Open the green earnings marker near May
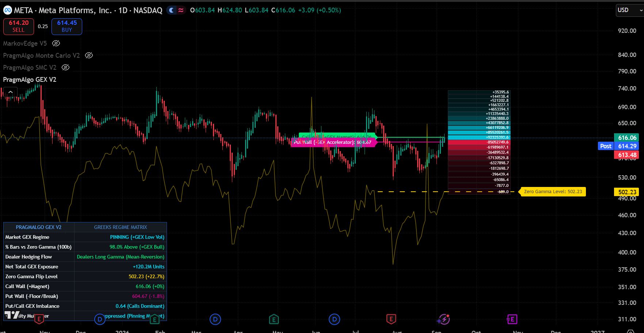 274,319
